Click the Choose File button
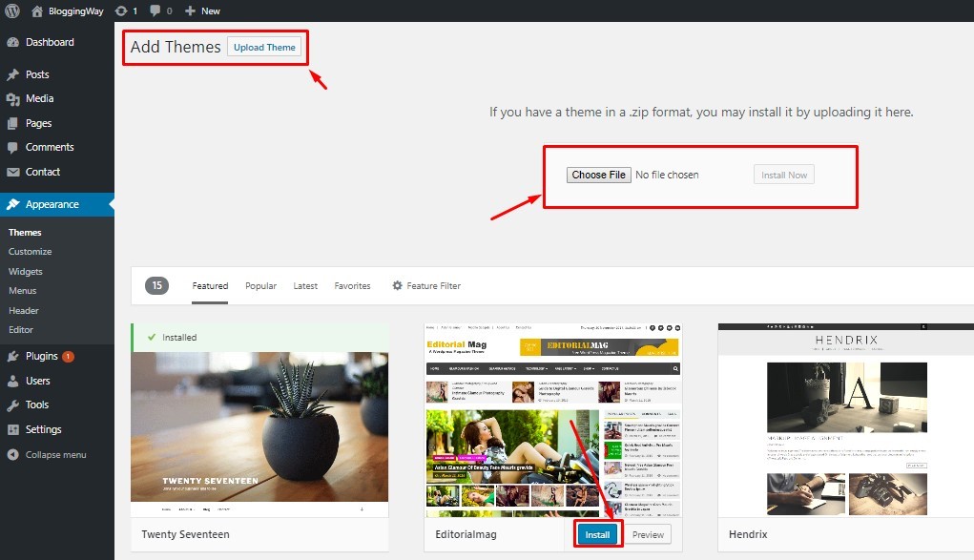Screen dimensions: 974x560 [599, 176]
